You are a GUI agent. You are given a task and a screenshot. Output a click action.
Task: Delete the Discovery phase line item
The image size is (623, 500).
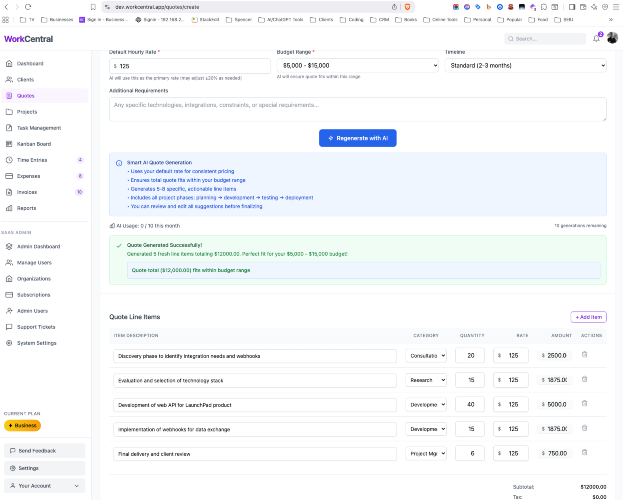[x=585, y=354]
